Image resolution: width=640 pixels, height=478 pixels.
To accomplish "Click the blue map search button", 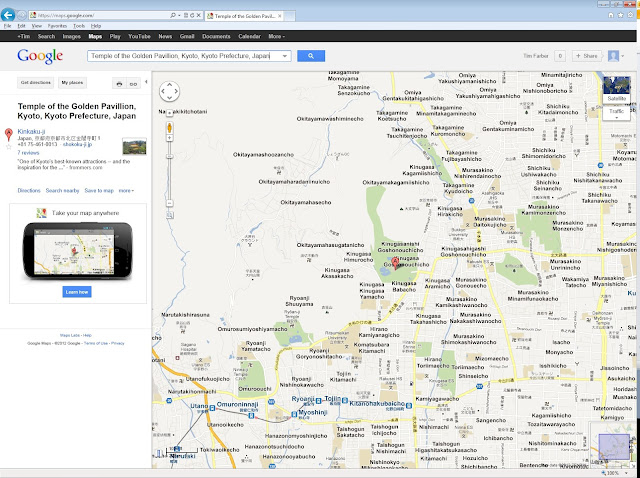I will coord(311,56).
